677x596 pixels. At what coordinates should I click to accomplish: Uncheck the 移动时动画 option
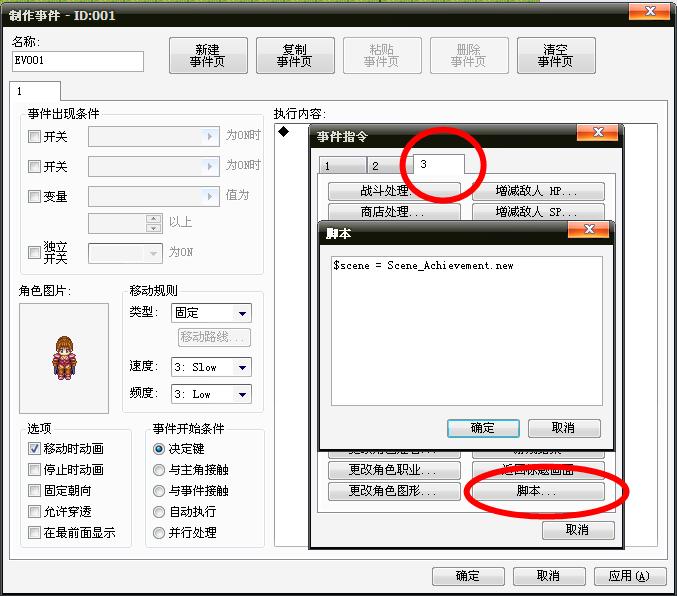pos(34,449)
